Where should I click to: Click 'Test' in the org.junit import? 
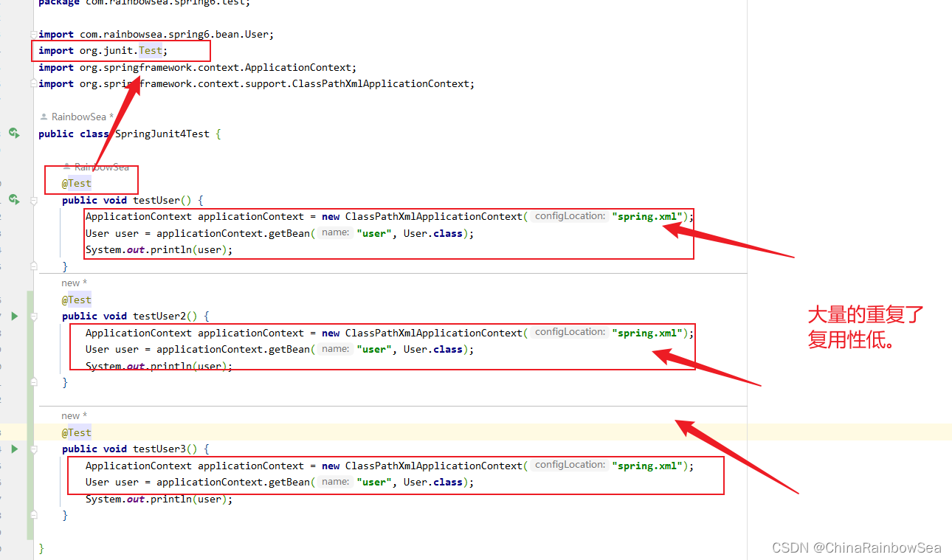(x=151, y=50)
